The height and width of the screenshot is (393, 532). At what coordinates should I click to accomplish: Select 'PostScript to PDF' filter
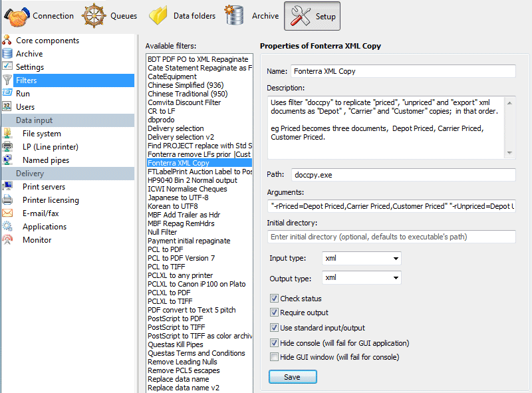[176, 319]
